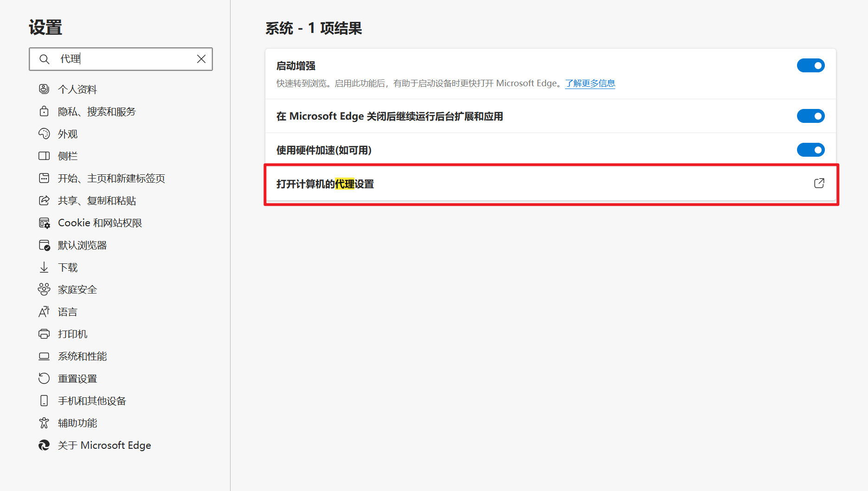The height and width of the screenshot is (491, 868).
Task: Go to 打印机 settings
Action: tap(72, 334)
